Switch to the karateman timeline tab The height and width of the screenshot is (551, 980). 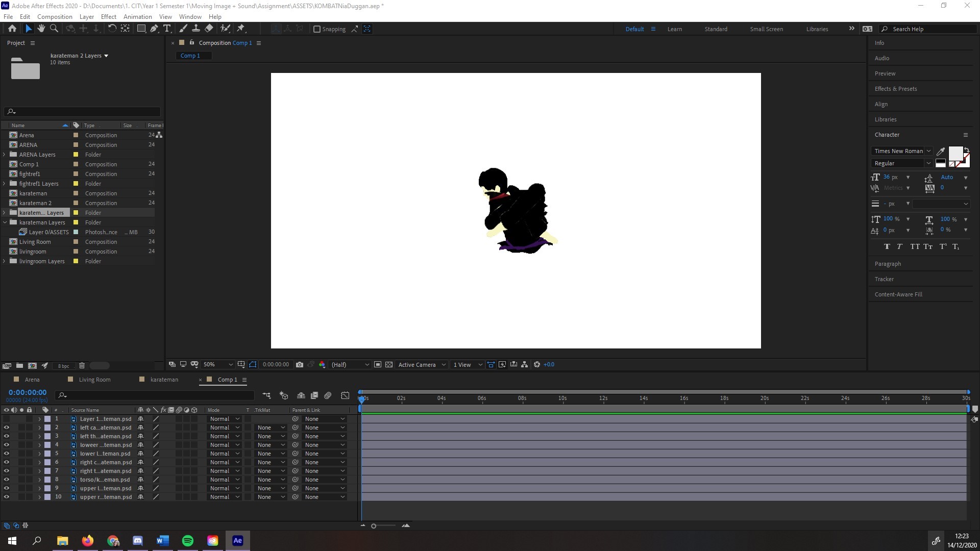pyautogui.click(x=164, y=380)
